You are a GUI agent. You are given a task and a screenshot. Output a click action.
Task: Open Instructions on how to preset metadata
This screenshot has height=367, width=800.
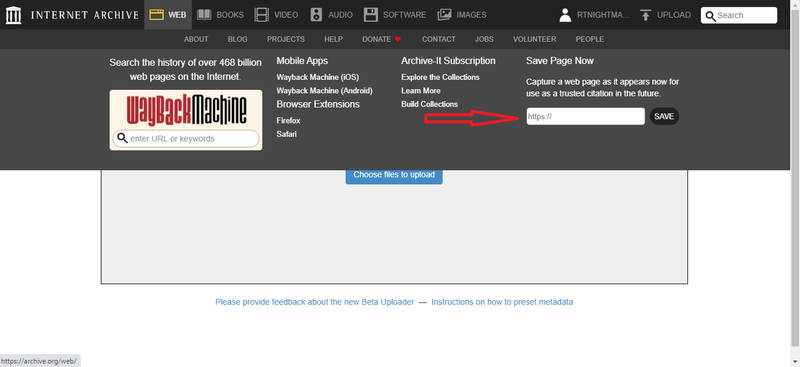pos(503,302)
